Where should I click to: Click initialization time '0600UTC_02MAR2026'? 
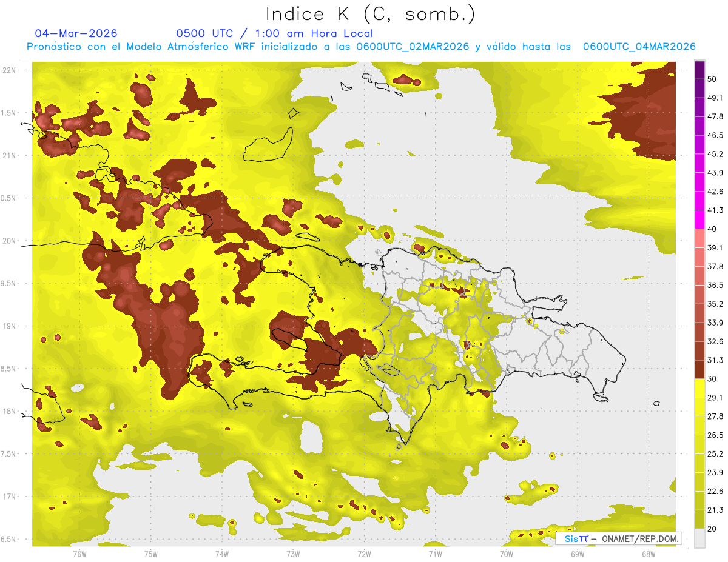(x=413, y=47)
